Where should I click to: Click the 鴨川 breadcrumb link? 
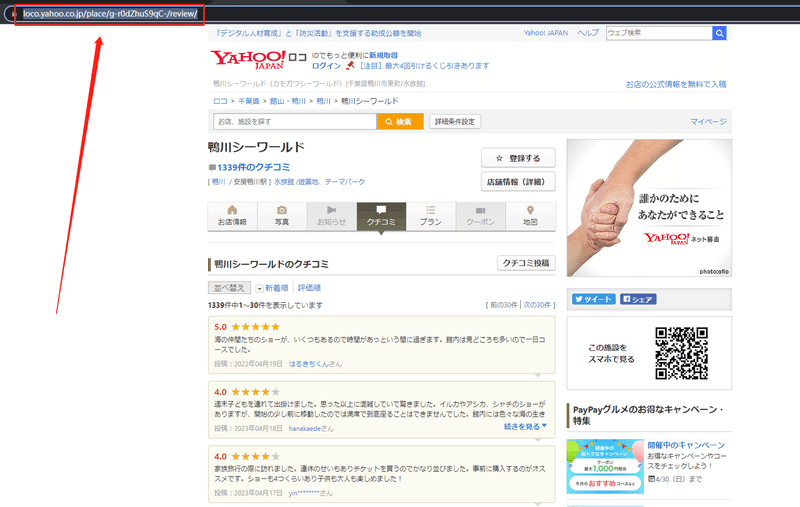323,101
